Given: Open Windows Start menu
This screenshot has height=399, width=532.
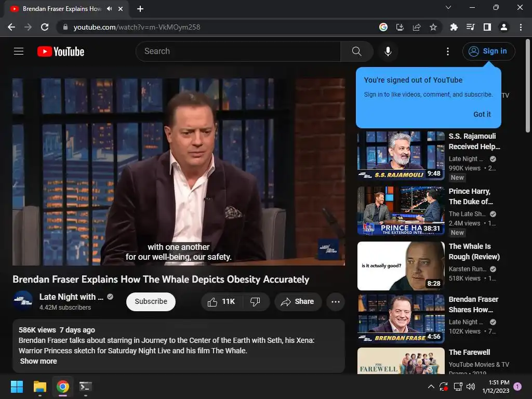Looking at the screenshot, I should (17, 387).
